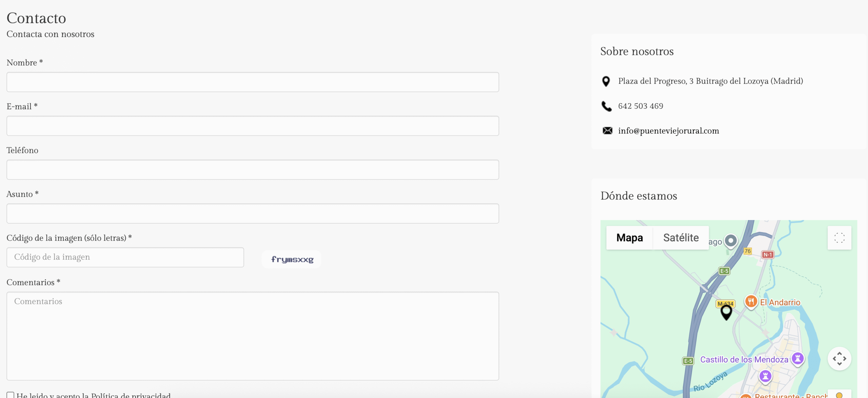Check the privacy policy acceptance checkbox
This screenshot has width=868, height=398.
pyautogui.click(x=11, y=395)
